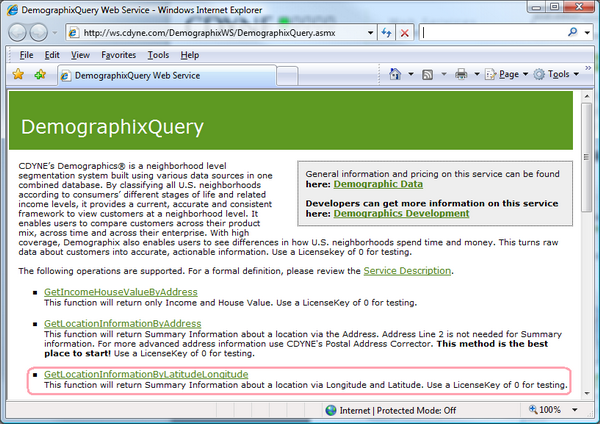Image resolution: width=600 pixels, height=424 pixels.
Task: Click the Refresh page icon
Action: (386, 33)
